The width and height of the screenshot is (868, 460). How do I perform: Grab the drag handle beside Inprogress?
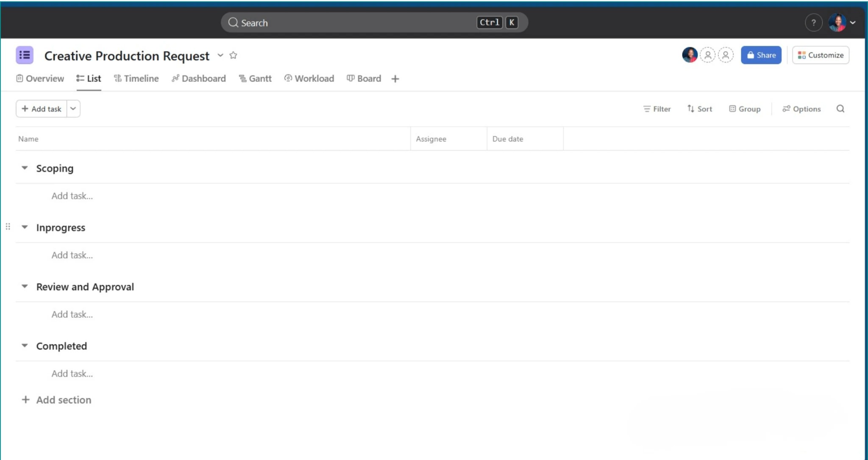pos(8,227)
